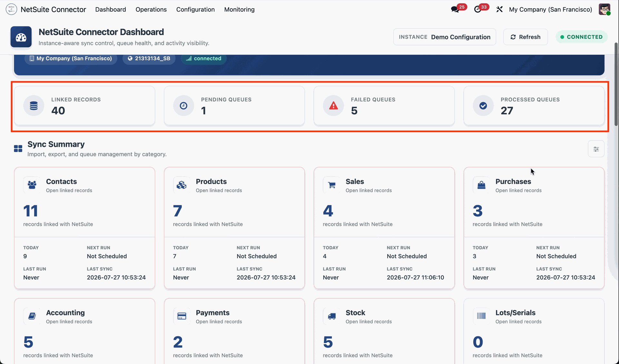Click the Sales count of 4
This screenshot has height=364, width=619.
[x=328, y=211]
